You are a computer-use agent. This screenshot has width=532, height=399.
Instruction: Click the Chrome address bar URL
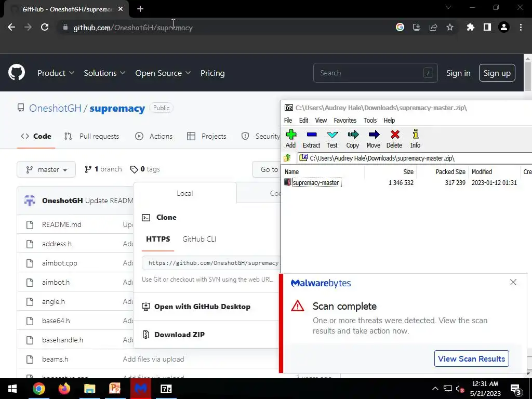(x=133, y=28)
